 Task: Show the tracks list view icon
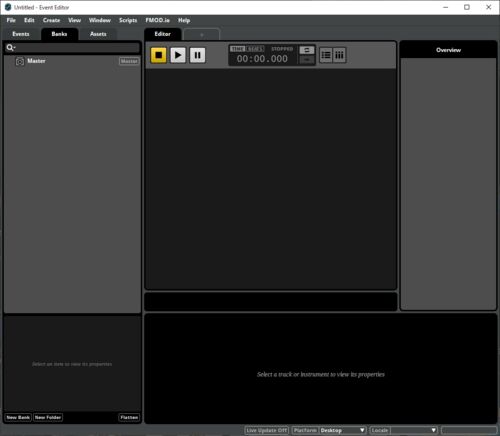[x=326, y=55]
